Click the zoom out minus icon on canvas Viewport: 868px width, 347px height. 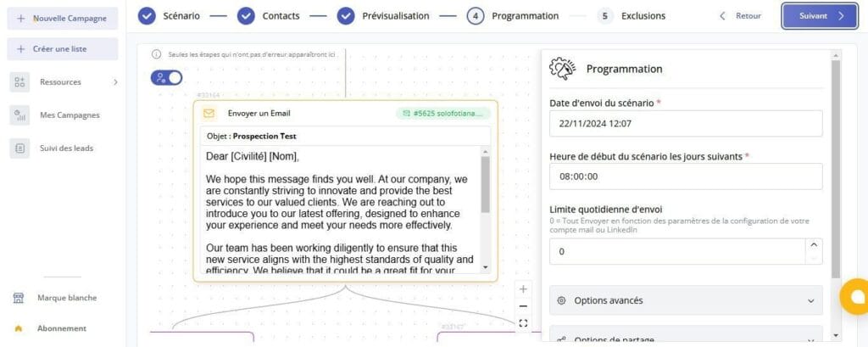coord(523,306)
